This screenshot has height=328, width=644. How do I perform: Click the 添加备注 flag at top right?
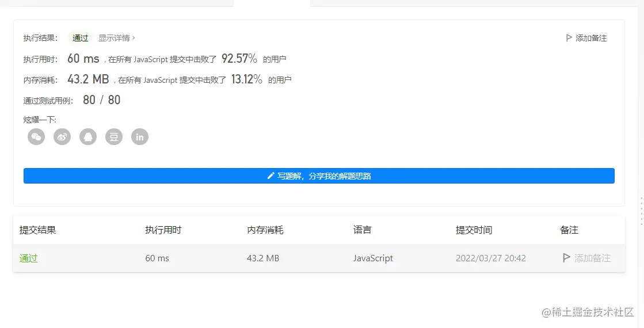pyautogui.click(x=586, y=38)
